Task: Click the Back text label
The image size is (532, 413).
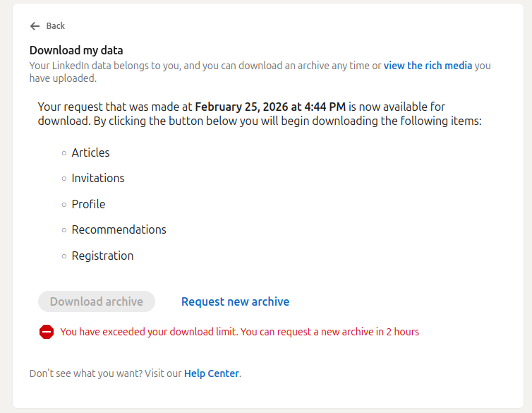Action: click(x=55, y=26)
